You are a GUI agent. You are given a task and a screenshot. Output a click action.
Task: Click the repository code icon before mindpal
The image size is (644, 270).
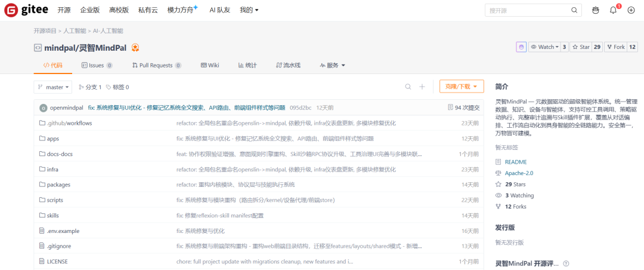coord(38,47)
